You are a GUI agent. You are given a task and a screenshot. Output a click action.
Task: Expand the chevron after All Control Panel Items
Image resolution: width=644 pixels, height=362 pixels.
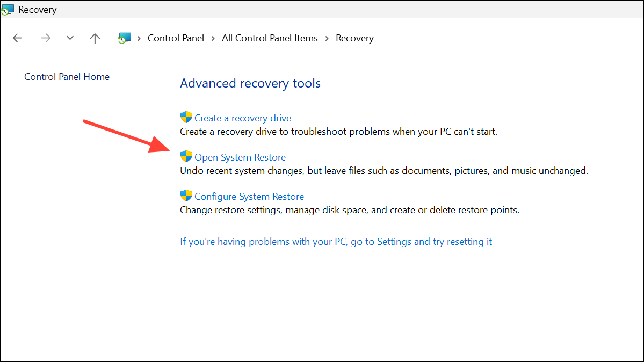[327, 38]
